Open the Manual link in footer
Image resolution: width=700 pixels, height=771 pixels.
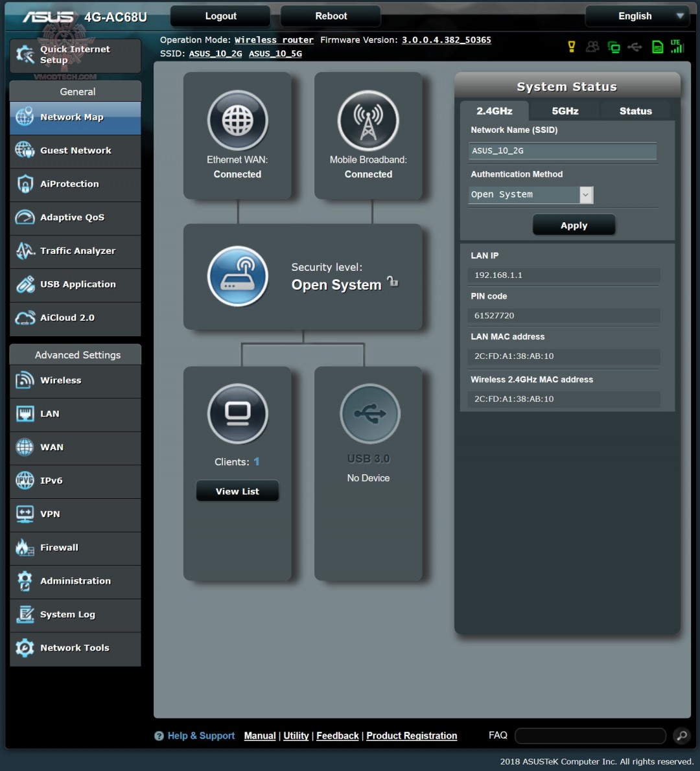point(260,735)
